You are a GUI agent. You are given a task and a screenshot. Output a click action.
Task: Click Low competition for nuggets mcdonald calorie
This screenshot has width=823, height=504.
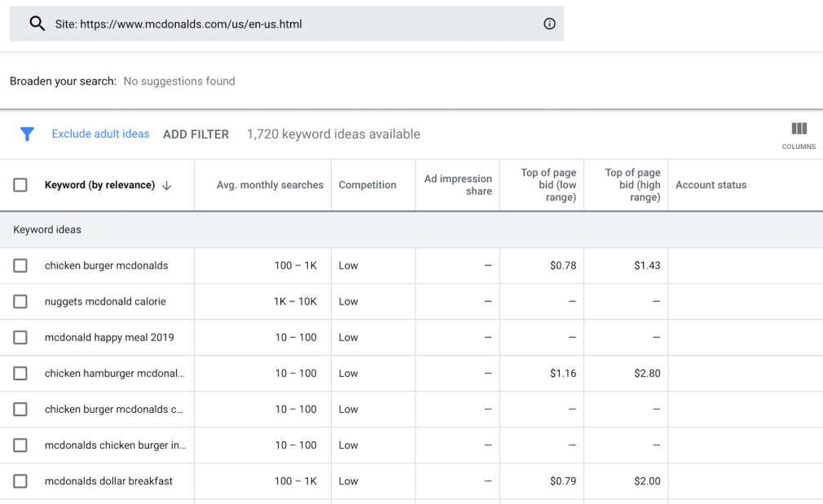click(x=348, y=301)
